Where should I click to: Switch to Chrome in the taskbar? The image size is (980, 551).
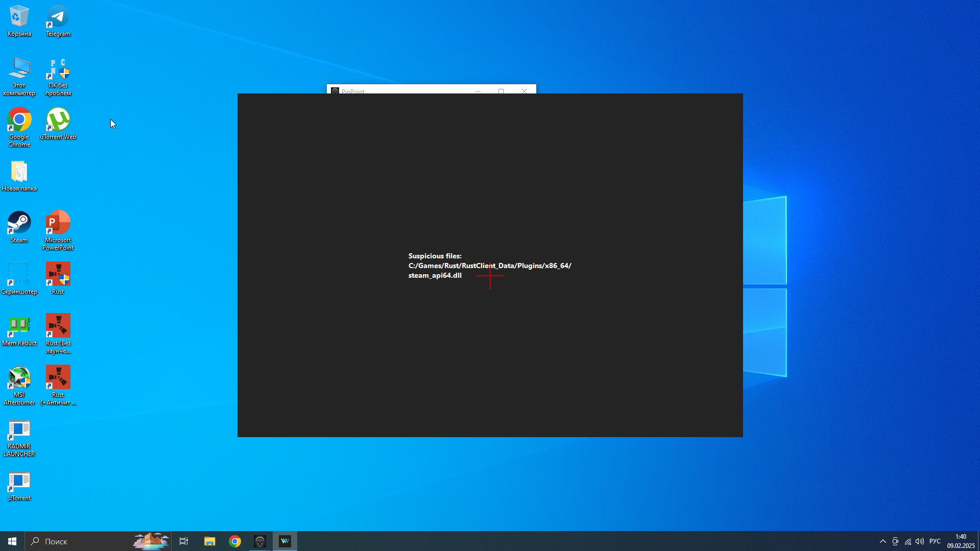[x=235, y=541]
